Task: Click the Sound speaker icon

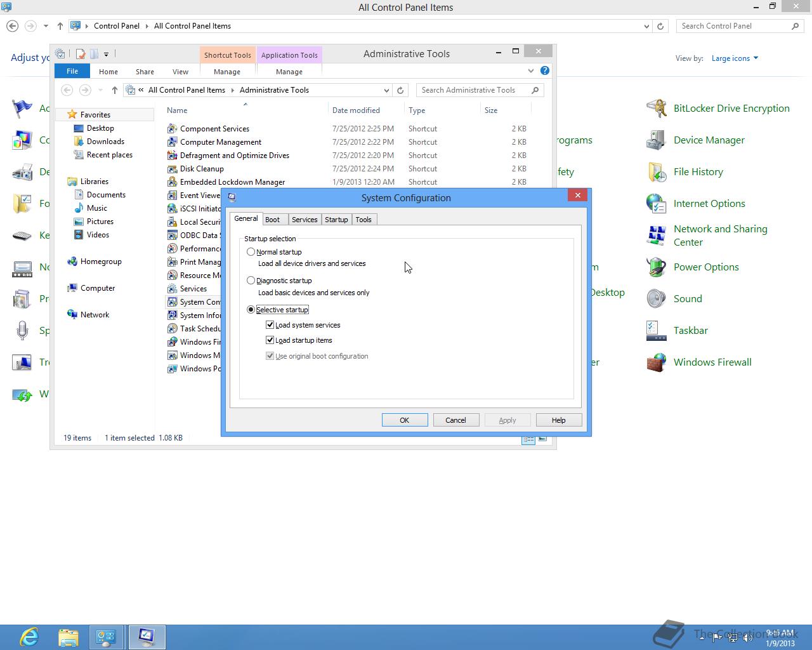Action: pyautogui.click(x=656, y=299)
